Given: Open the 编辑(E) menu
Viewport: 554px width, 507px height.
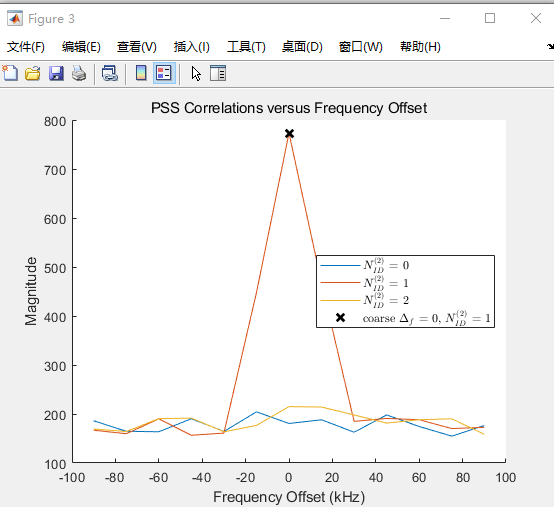Looking at the screenshot, I should tap(81, 47).
